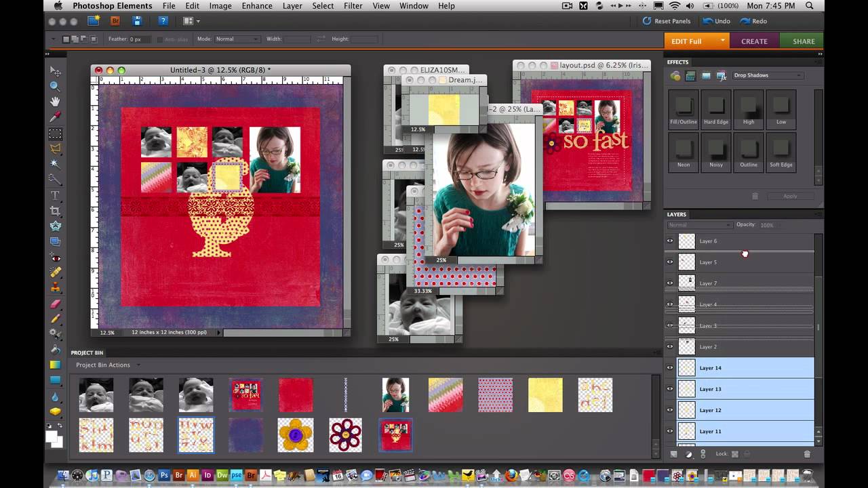The image size is (868, 488).
Task: Open Adobe Bridge from the Br icon
Action: [x=115, y=21]
